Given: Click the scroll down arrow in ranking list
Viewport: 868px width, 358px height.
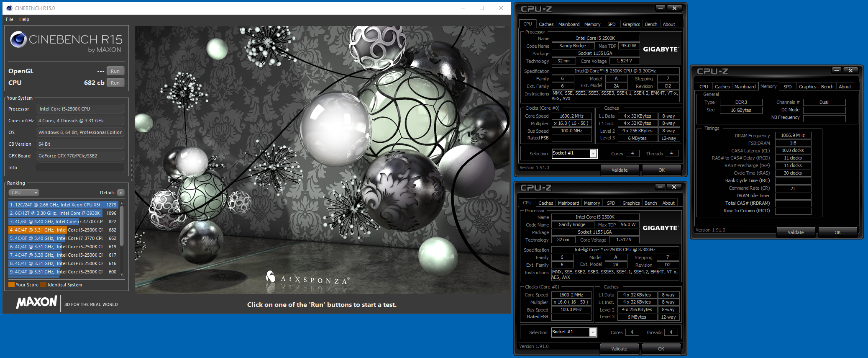Looking at the screenshot, I should [x=122, y=275].
